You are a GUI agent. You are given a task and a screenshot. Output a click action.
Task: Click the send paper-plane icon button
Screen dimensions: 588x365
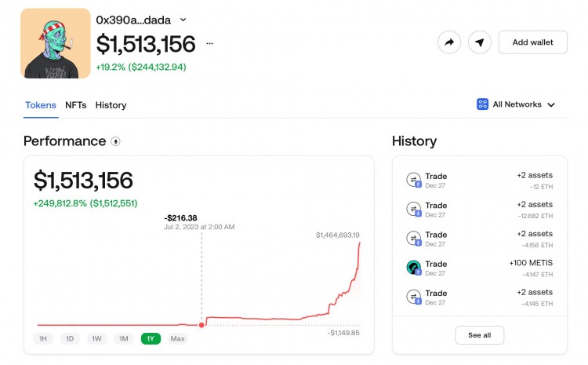point(480,42)
